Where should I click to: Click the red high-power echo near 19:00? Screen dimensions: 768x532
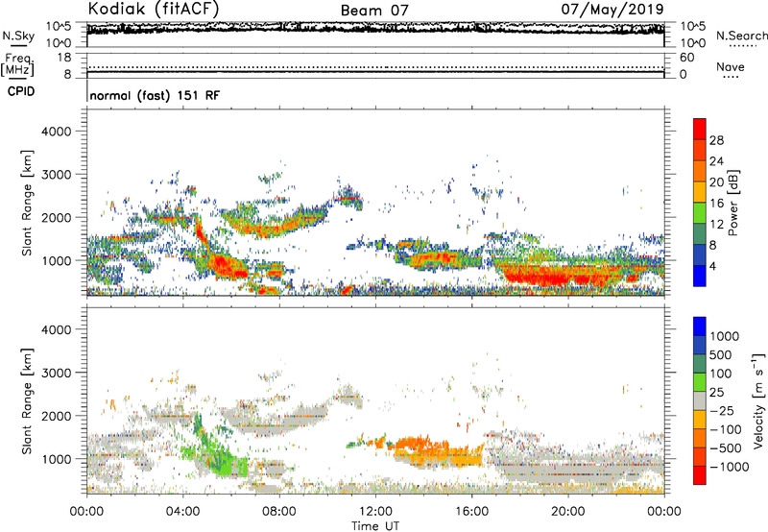point(554,278)
